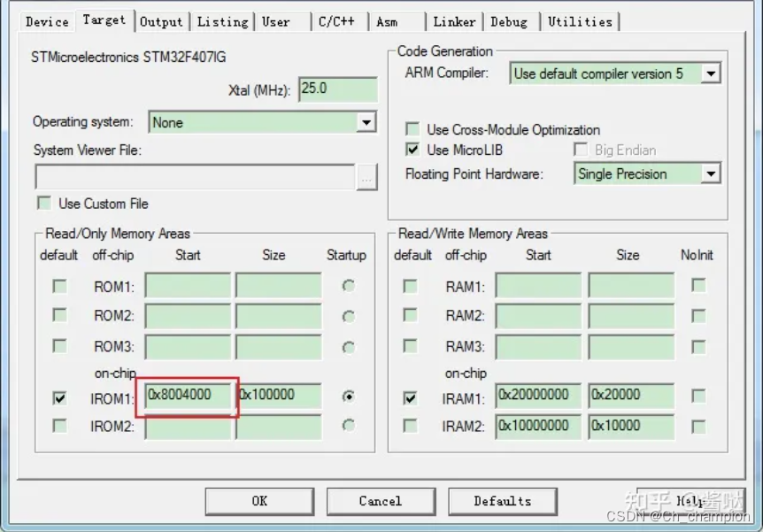763x532 pixels.
Task: Enable Use Cross-Module Optimization
Action: tap(412, 128)
